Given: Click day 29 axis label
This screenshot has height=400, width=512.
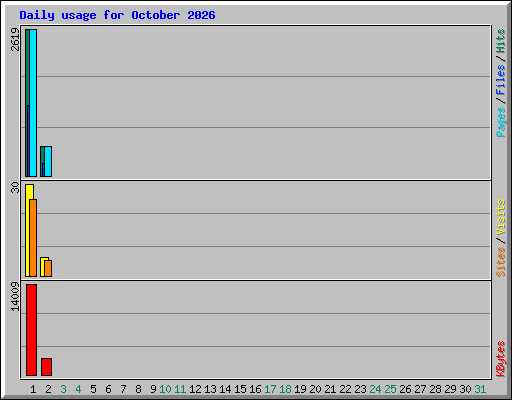Looking at the screenshot, I should 450,389.
